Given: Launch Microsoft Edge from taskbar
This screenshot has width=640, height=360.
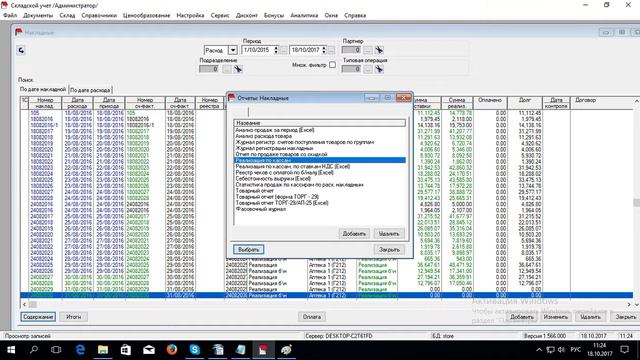Looking at the screenshot, I should click(80, 350).
